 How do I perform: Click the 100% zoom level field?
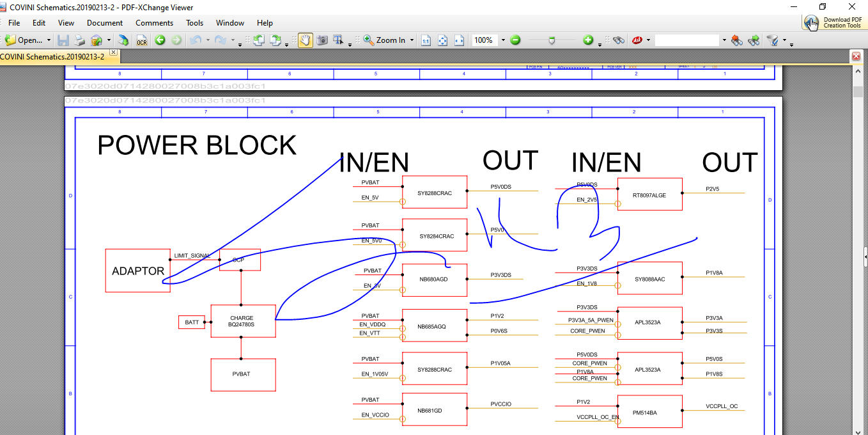pyautogui.click(x=484, y=40)
